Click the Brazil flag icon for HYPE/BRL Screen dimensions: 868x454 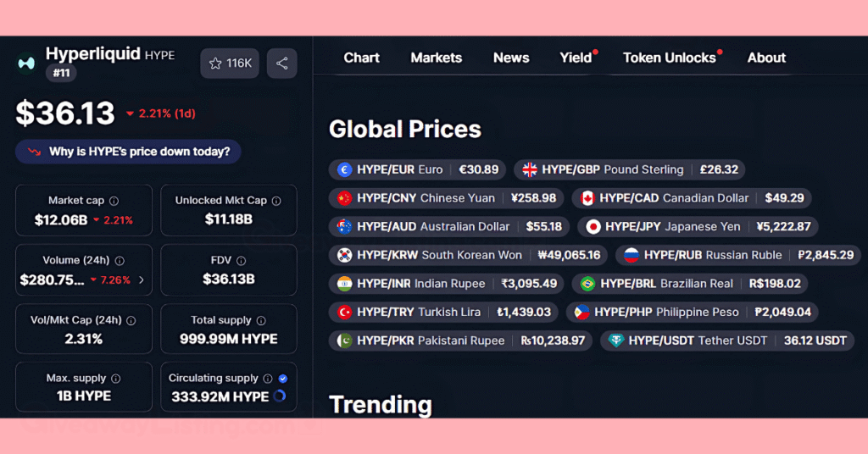(x=588, y=284)
